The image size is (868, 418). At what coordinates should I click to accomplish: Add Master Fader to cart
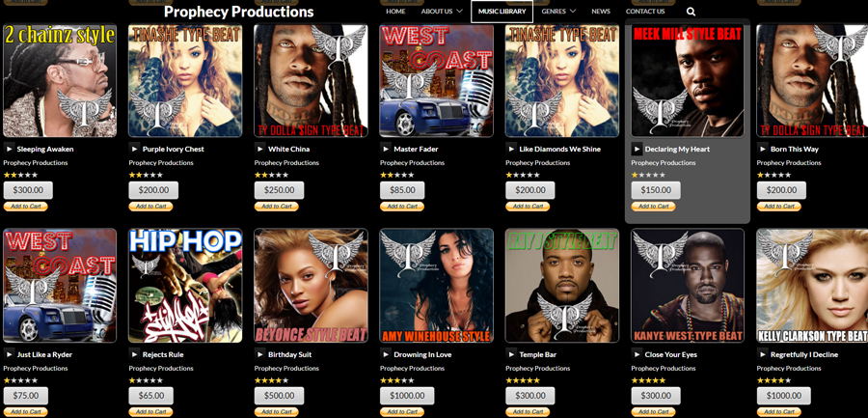click(x=402, y=207)
